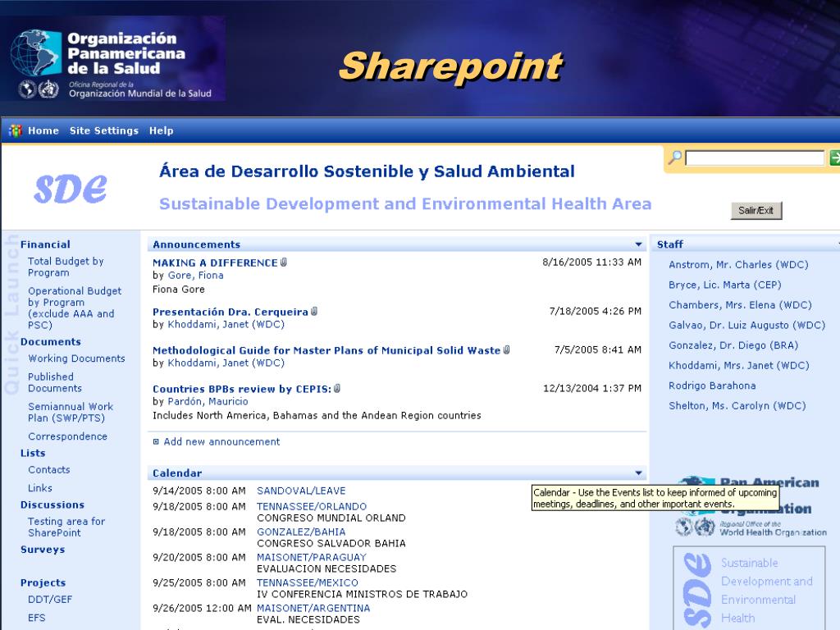Image resolution: width=840 pixels, height=630 pixels.
Task: Open staff entry Chambers, Mrs. Elena (WDC)
Action: [740, 305]
